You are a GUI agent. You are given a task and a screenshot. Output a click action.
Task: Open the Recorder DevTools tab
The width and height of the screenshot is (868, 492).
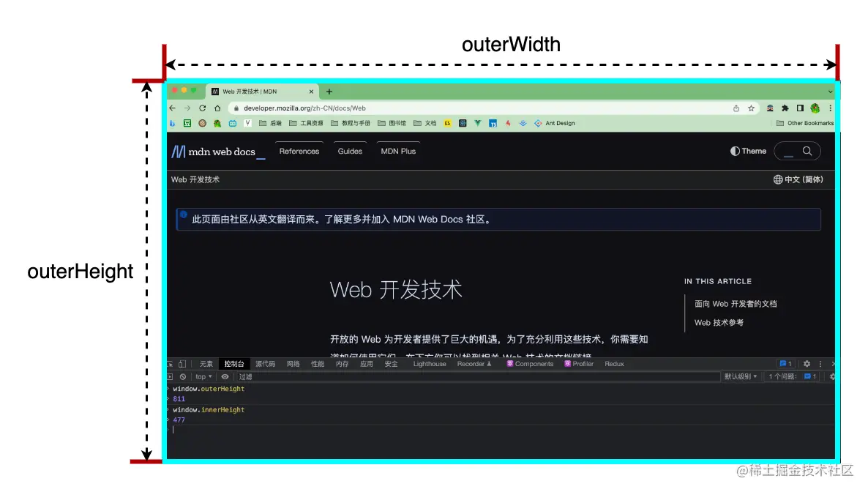(x=474, y=364)
